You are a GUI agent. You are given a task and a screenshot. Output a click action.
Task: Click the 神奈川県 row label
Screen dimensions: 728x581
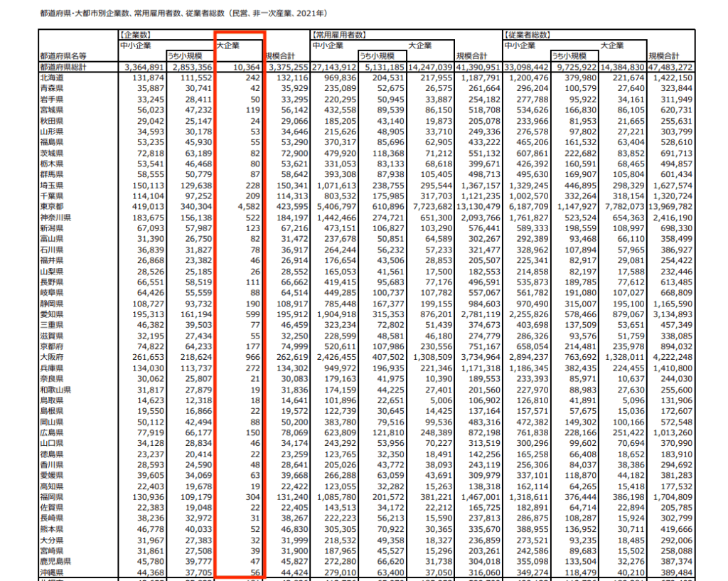click(x=55, y=218)
